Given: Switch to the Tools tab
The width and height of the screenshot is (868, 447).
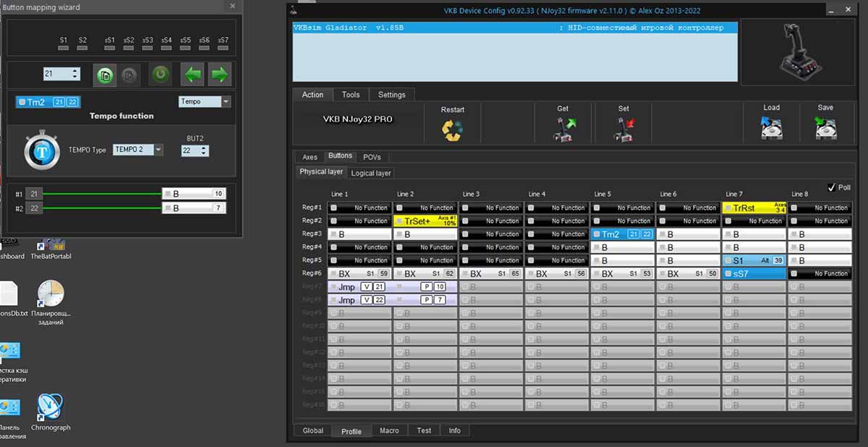Looking at the screenshot, I should click(x=351, y=95).
